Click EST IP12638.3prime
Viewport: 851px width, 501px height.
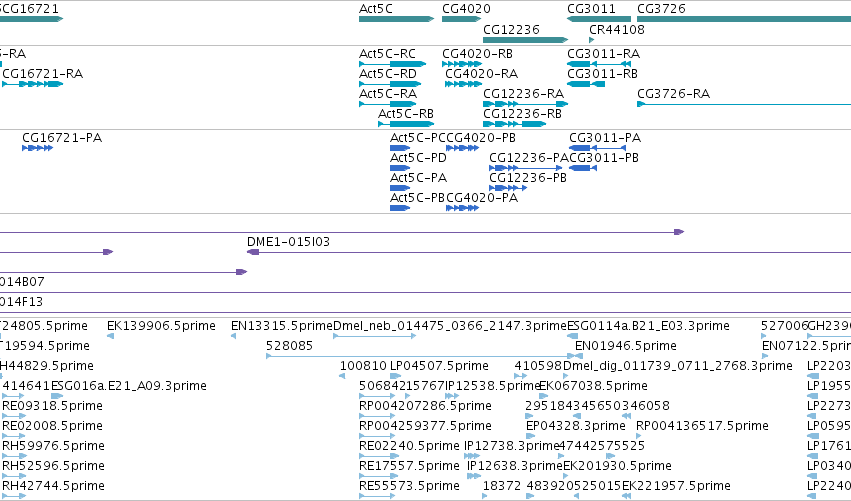pos(515,466)
